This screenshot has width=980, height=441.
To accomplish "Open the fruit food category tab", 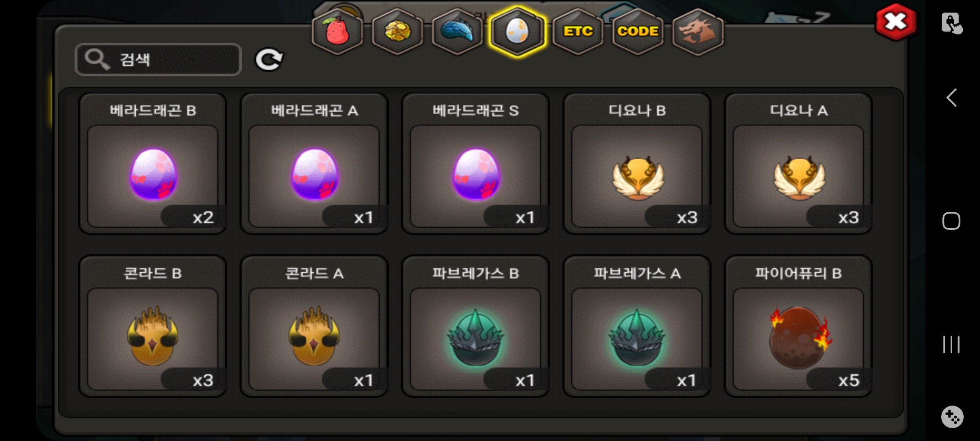I will [x=337, y=32].
